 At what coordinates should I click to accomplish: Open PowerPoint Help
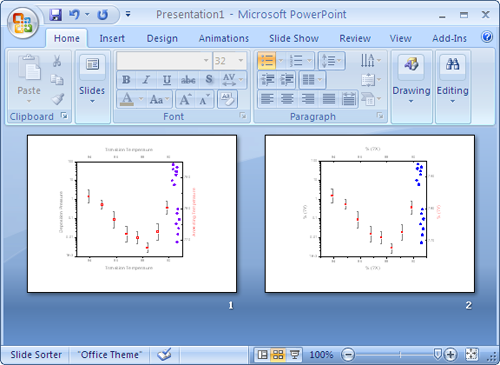click(487, 37)
